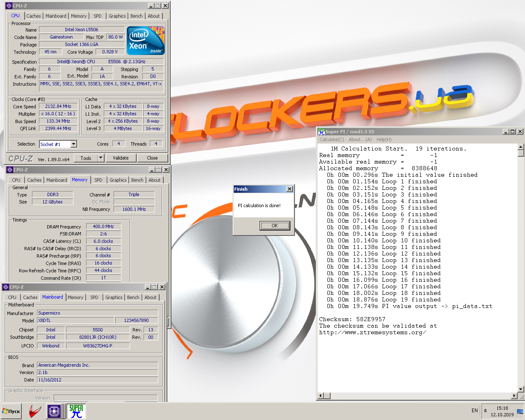Select SPD tab in the Memory CPU-Z window
The image size is (525, 420).
tap(98, 180)
